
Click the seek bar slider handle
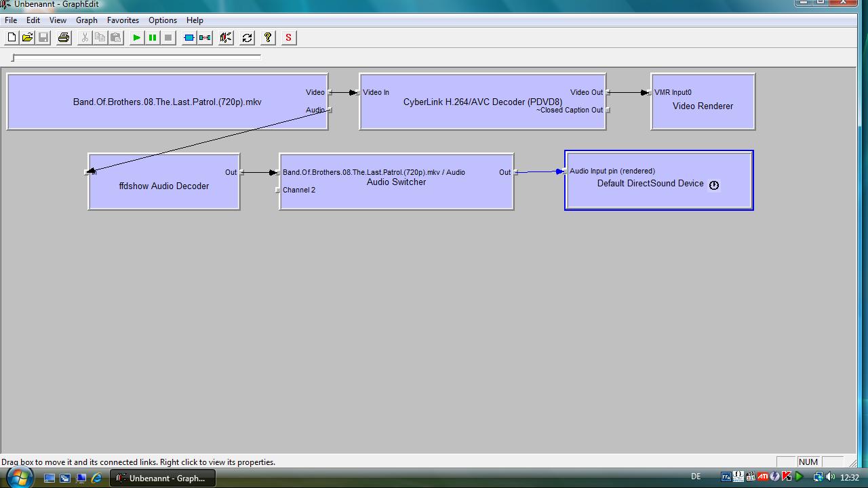13,58
